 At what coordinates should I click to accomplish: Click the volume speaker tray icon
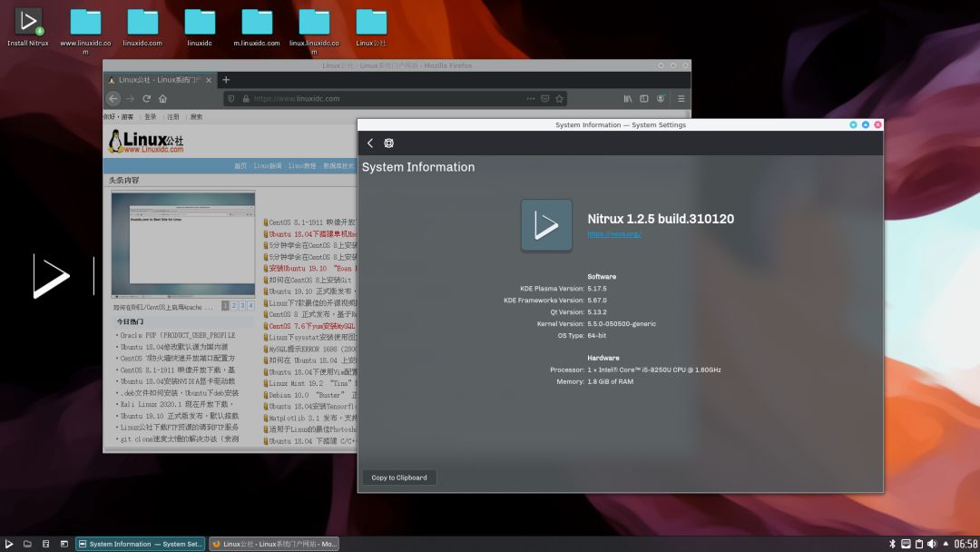coord(932,544)
